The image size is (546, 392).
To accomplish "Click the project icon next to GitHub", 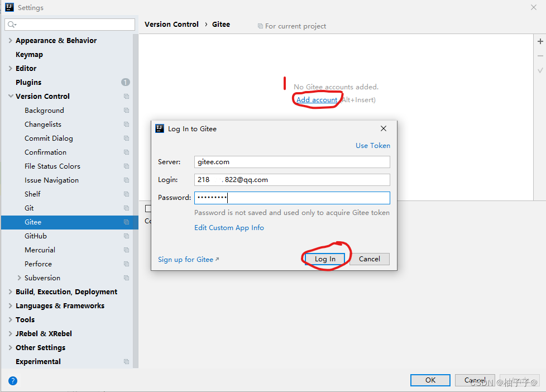I will pyautogui.click(x=126, y=236).
